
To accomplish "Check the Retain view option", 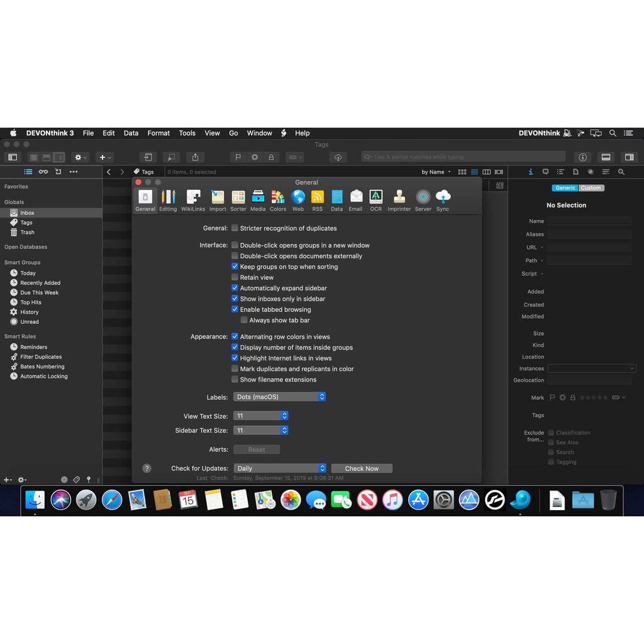I will pos(235,277).
